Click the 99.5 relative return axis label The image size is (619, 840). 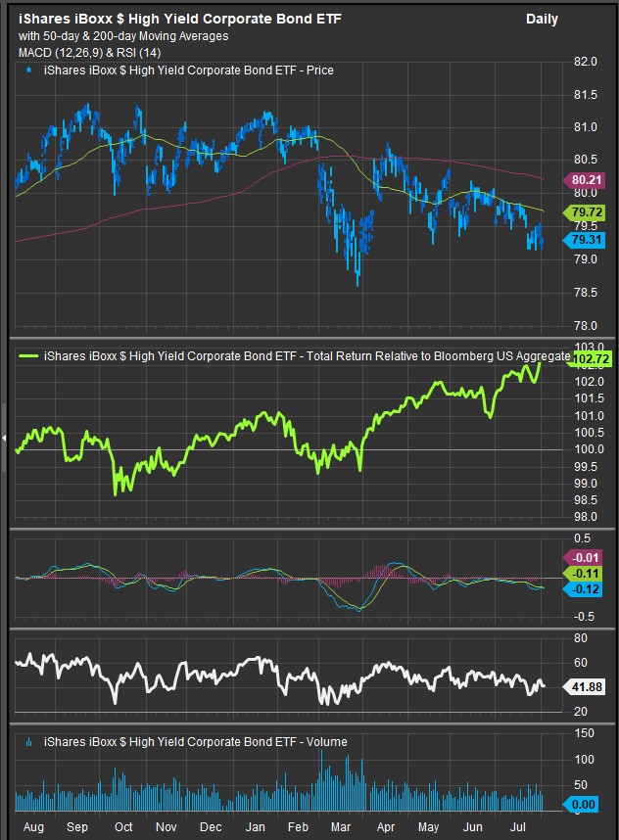pyautogui.click(x=586, y=467)
